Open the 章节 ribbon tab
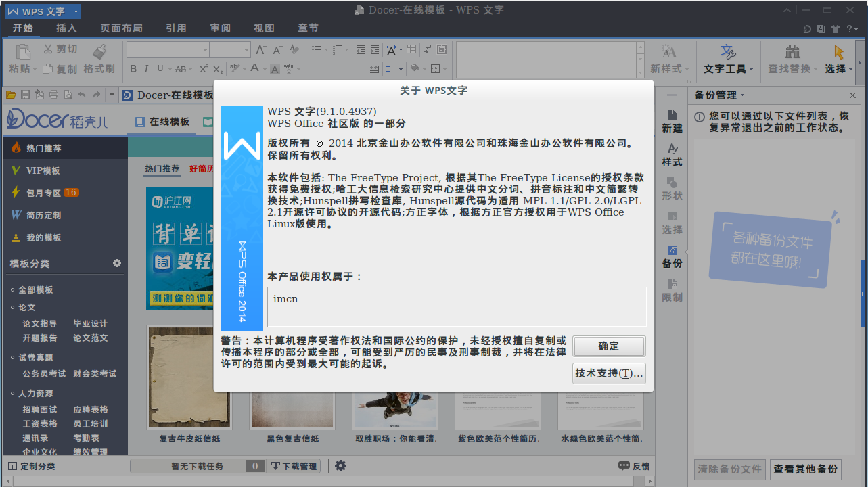Viewport: 868px width, 487px height. (x=308, y=28)
